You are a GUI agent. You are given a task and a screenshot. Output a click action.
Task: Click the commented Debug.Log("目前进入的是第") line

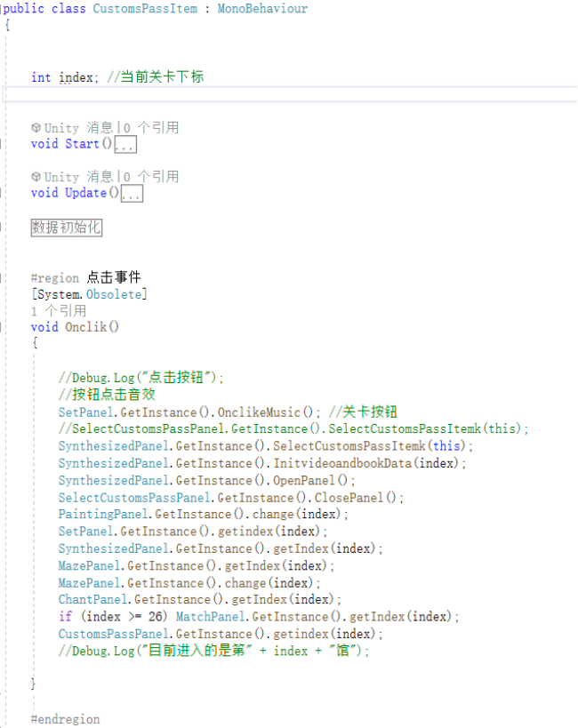pyautogui.click(x=213, y=651)
